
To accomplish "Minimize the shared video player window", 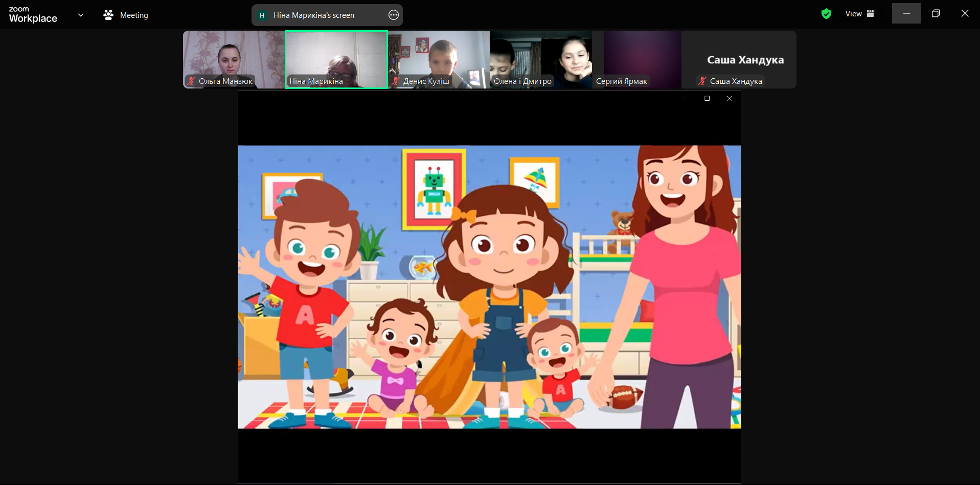I will point(685,98).
